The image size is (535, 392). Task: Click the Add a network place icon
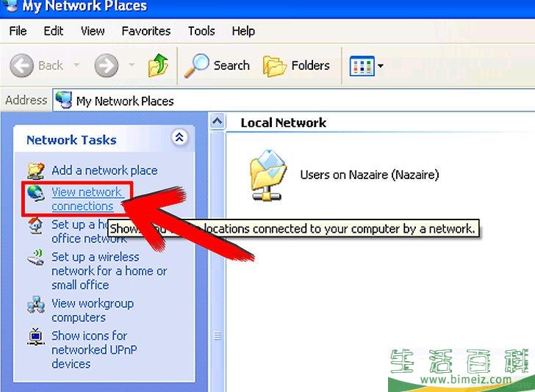[x=36, y=170]
